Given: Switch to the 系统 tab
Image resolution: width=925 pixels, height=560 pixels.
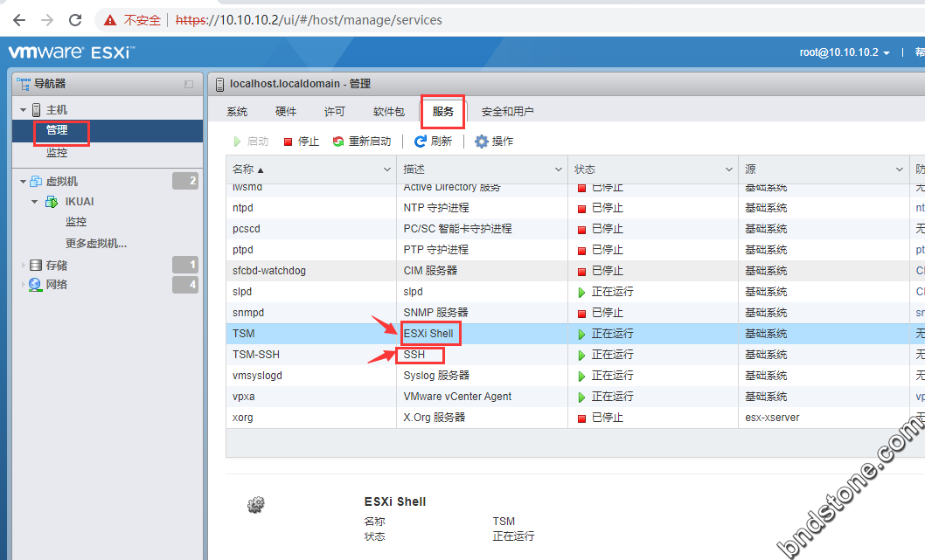Looking at the screenshot, I should tap(237, 112).
